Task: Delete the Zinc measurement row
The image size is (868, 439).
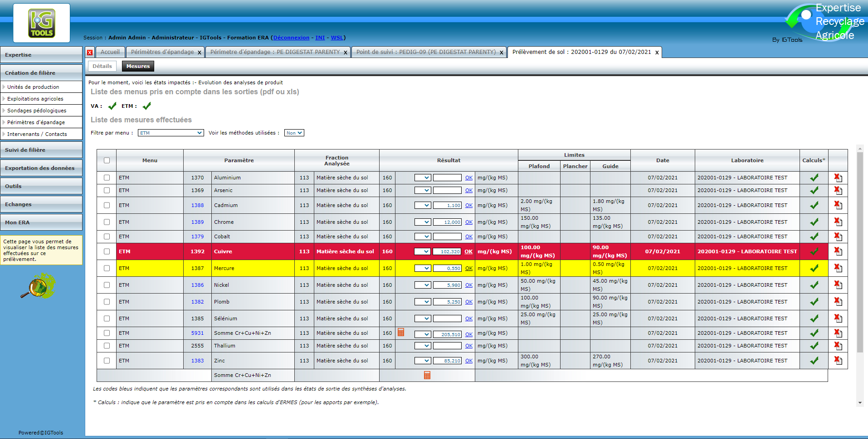Action: pos(838,361)
